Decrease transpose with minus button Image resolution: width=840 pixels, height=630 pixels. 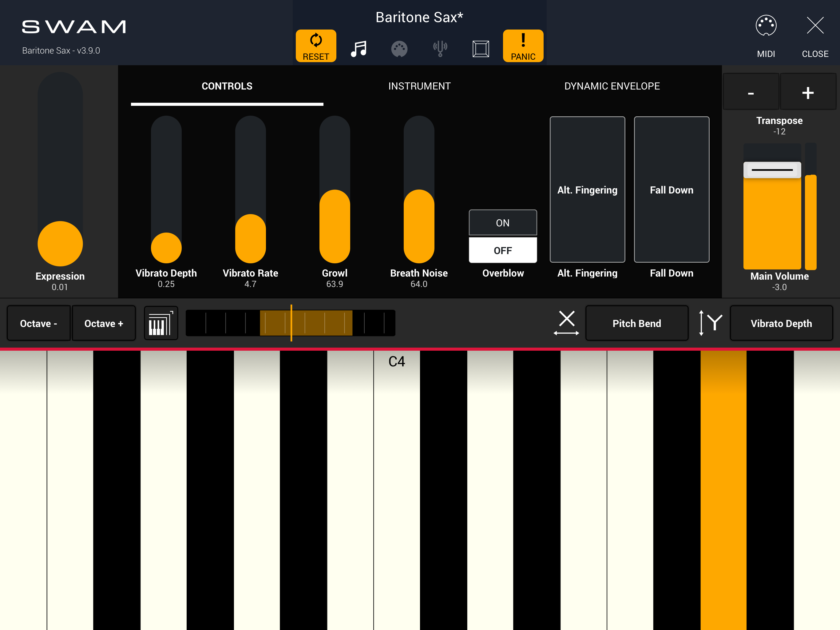click(x=751, y=92)
